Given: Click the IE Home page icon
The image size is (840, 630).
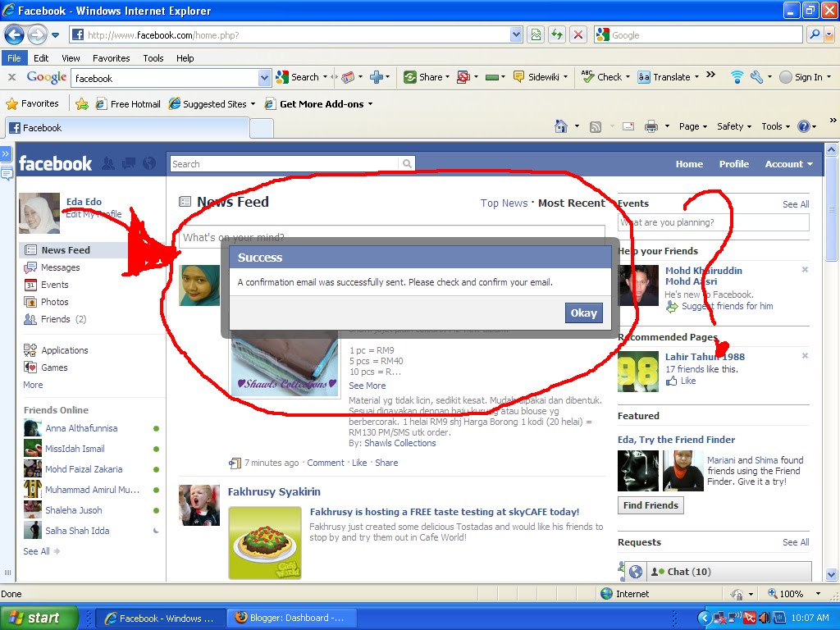Looking at the screenshot, I should pos(561,126).
